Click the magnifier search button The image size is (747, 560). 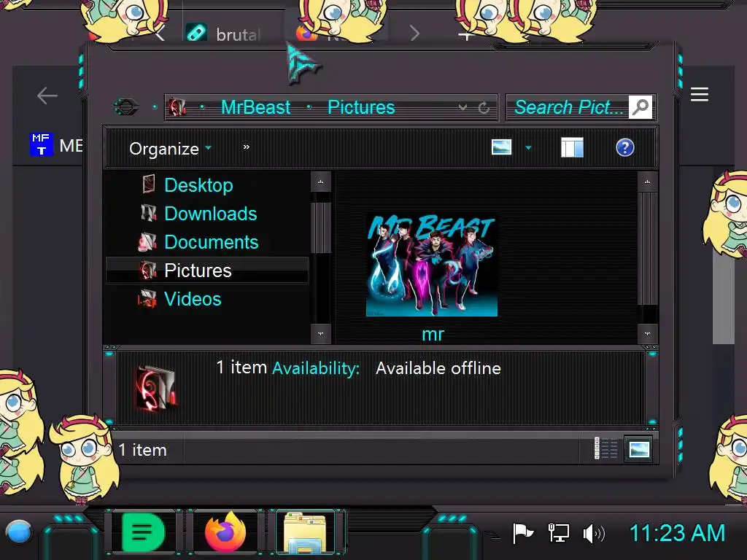coord(640,106)
